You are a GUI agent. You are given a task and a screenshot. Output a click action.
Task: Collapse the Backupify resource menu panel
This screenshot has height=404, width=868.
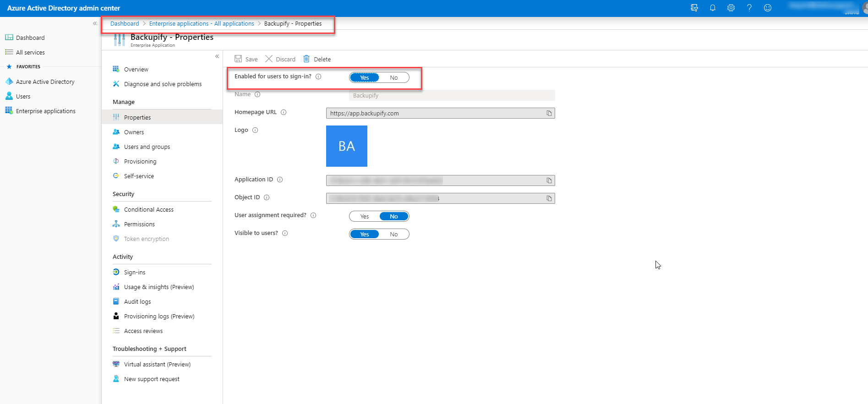[x=217, y=56]
